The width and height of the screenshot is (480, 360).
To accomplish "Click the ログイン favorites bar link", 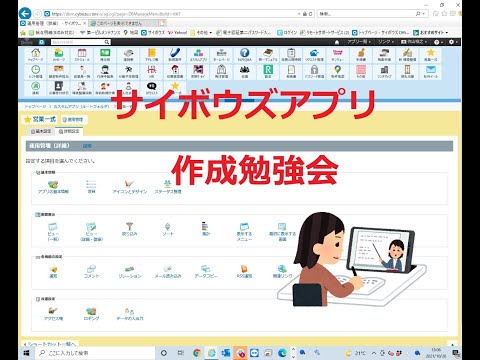I will (x=288, y=33).
